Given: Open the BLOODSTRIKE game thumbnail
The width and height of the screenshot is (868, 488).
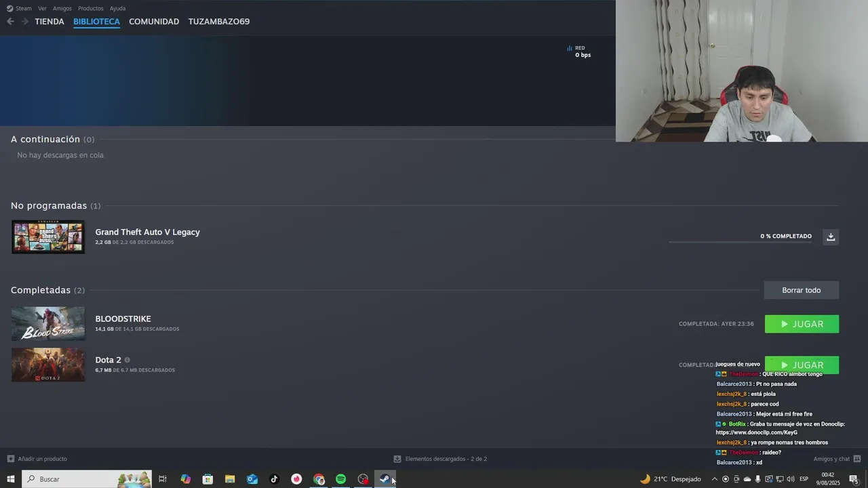Looking at the screenshot, I should [48, 324].
